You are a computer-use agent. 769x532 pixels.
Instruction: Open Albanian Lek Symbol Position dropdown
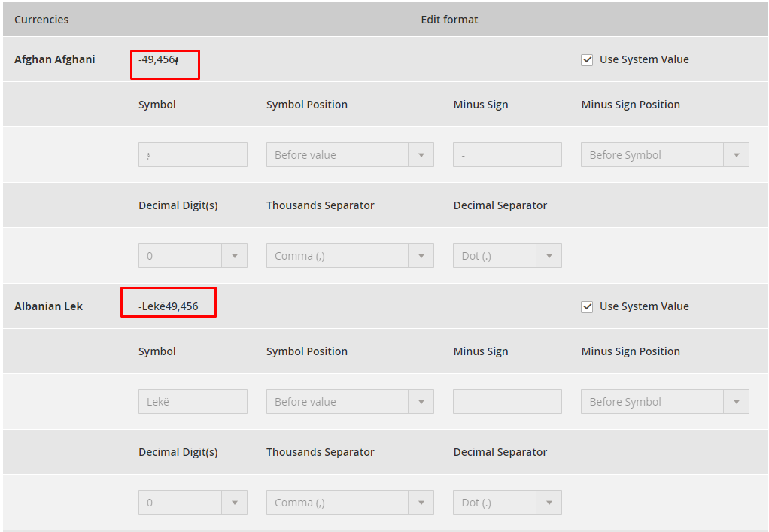pos(350,402)
